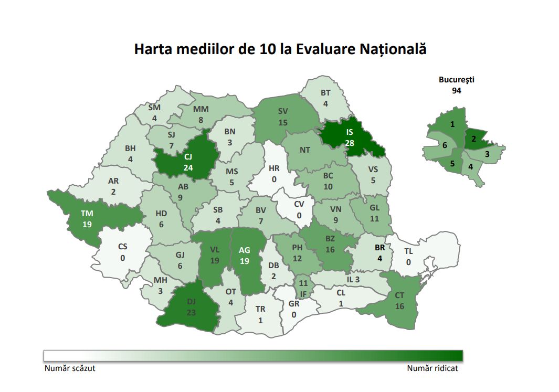Select the Ilfov region labeled 11 IF

click(x=303, y=288)
